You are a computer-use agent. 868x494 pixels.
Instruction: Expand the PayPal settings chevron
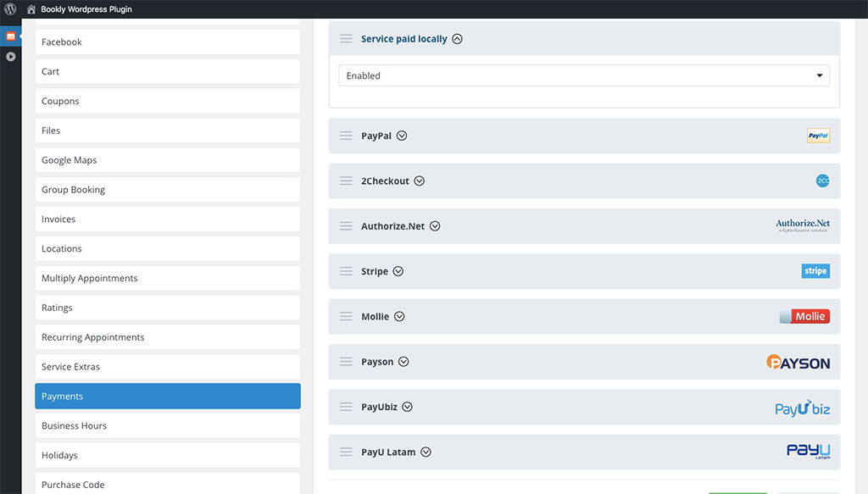pyautogui.click(x=402, y=136)
